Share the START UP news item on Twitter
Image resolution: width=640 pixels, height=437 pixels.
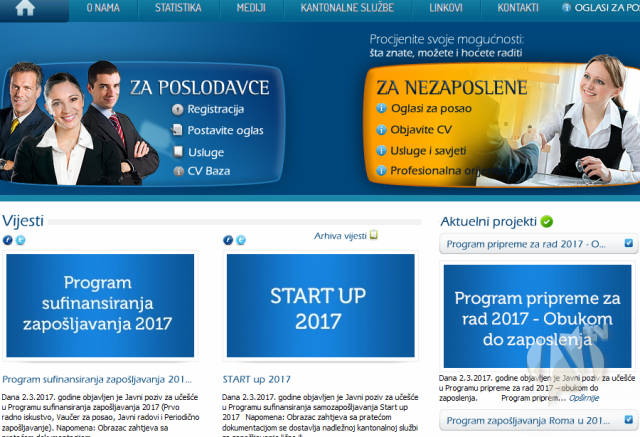[x=241, y=240]
